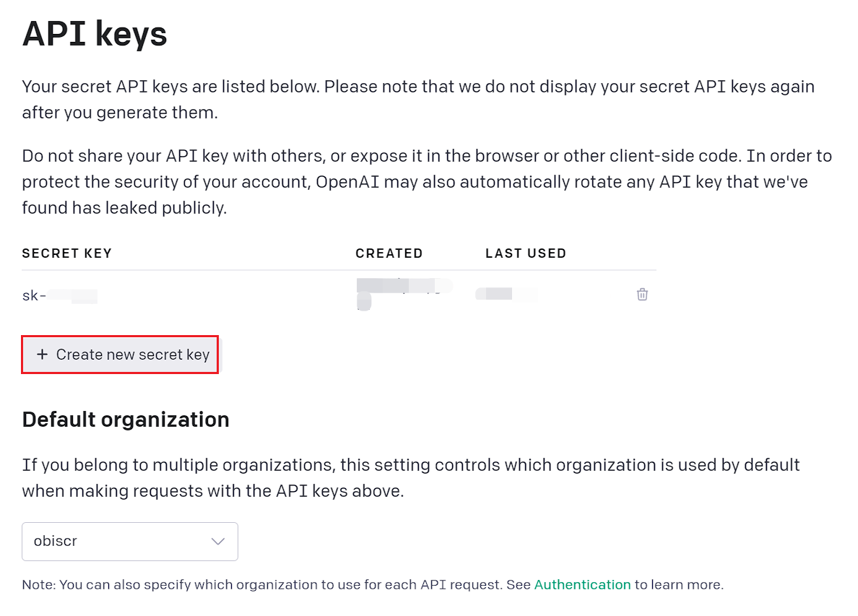The height and width of the screenshot is (616, 858).
Task: Open the obiscr default organization dropdown
Action: tap(130, 542)
